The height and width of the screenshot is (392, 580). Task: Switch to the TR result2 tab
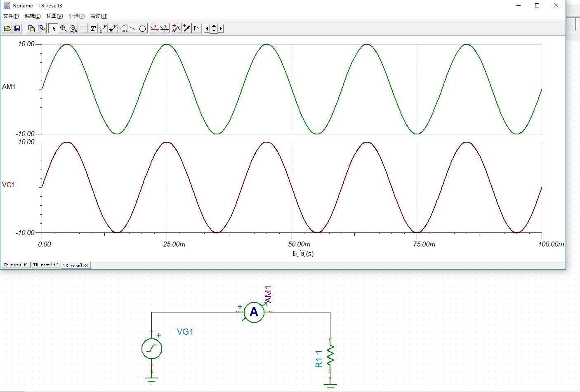tap(45, 265)
